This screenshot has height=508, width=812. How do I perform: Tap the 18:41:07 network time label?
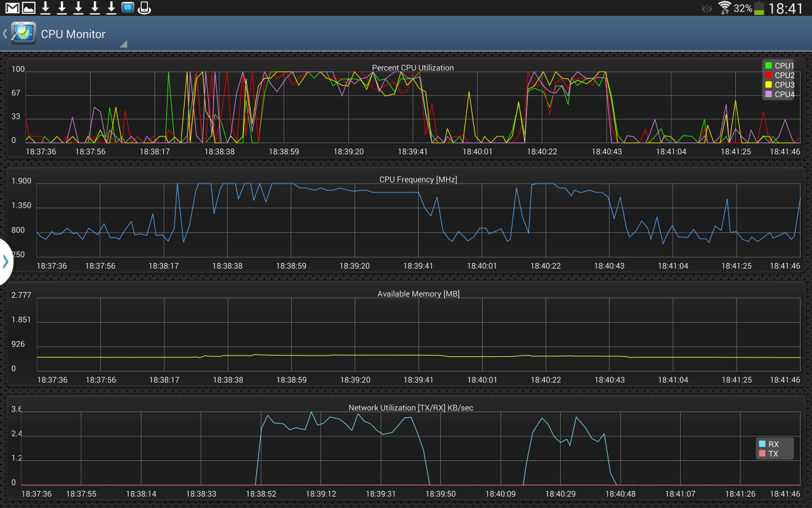click(x=680, y=493)
